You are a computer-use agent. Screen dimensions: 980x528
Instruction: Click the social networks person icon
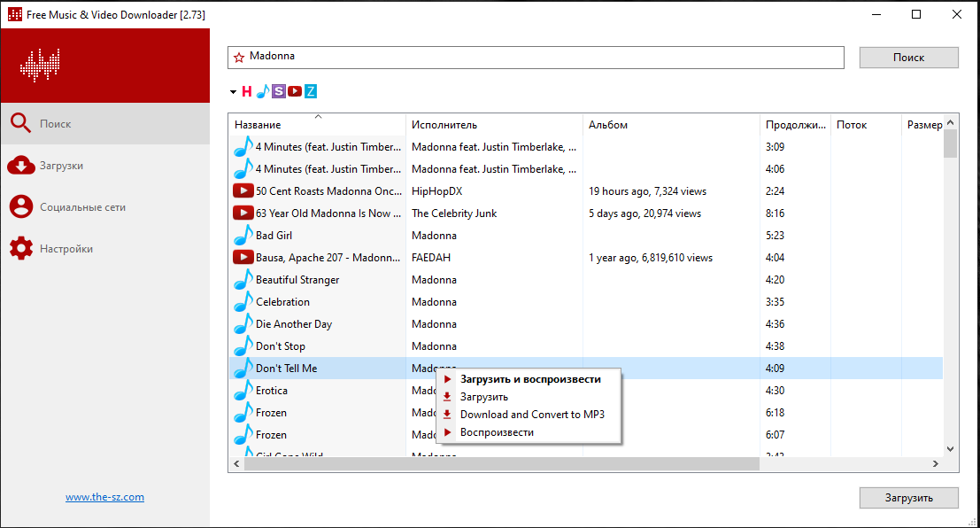click(x=20, y=206)
